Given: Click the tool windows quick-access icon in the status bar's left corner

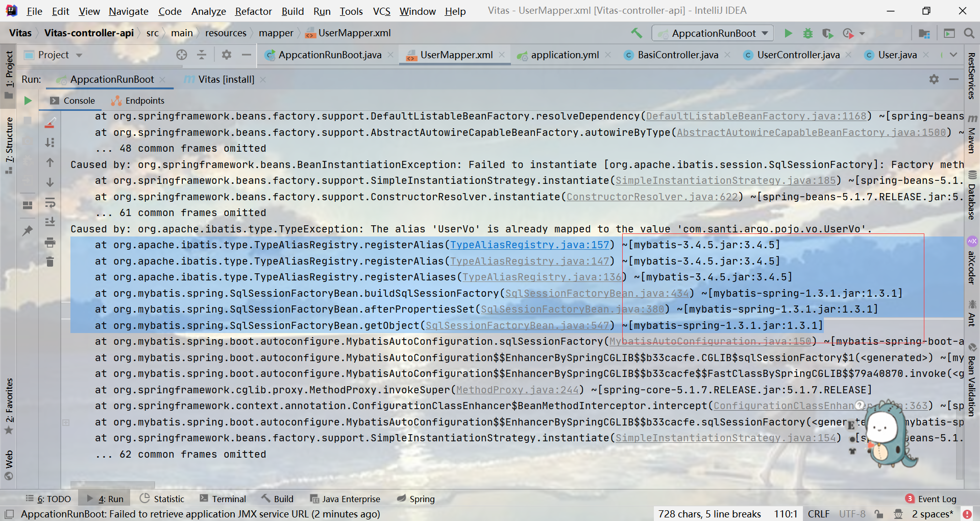Looking at the screenshot, I should (9, 514).
